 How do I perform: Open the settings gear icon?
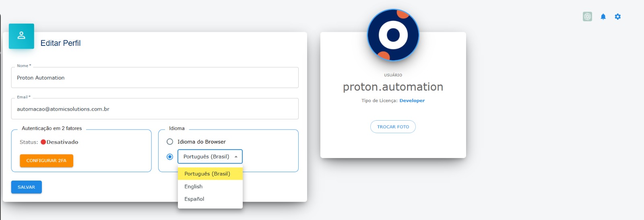(618, 16)
